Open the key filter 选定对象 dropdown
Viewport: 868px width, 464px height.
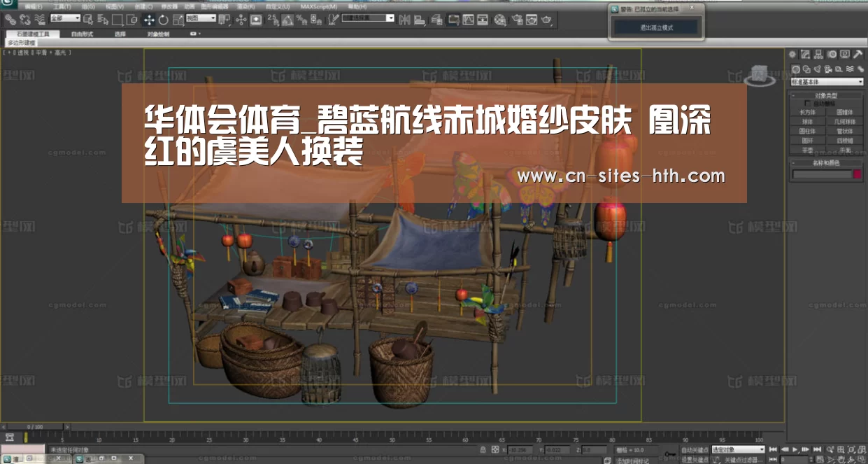[x=738, y=449]
